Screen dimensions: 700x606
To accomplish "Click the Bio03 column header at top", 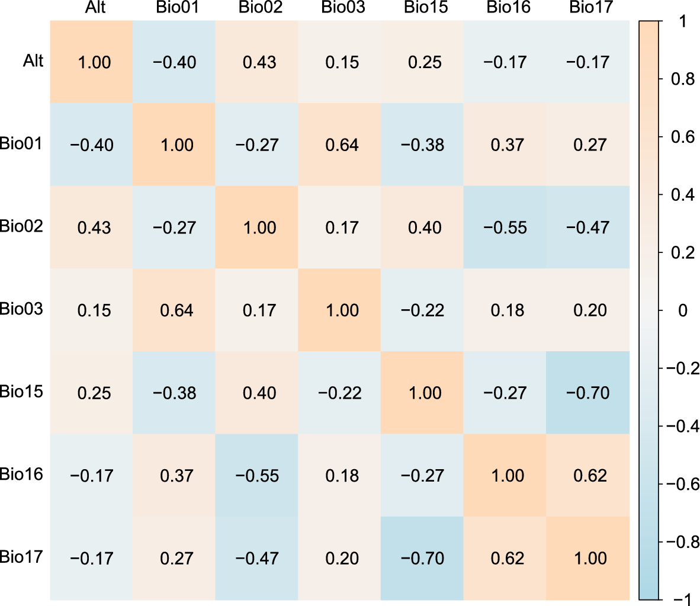I will (x=343, y=8).
